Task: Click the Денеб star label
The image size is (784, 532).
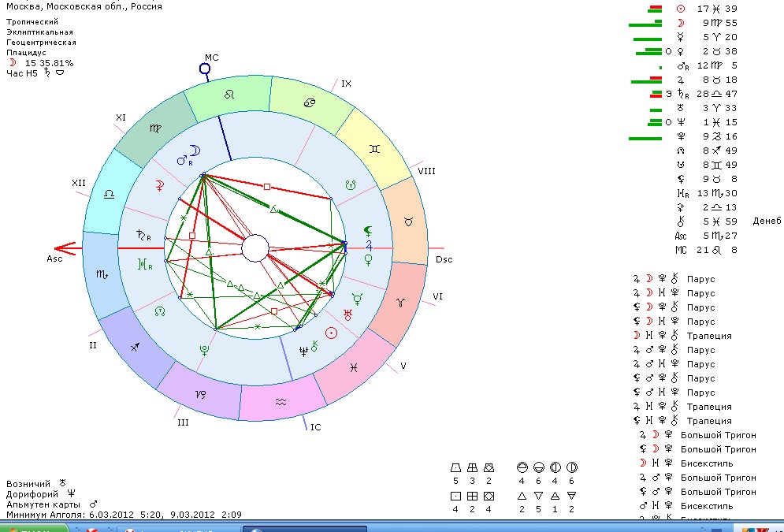Action: pos(767,221)
